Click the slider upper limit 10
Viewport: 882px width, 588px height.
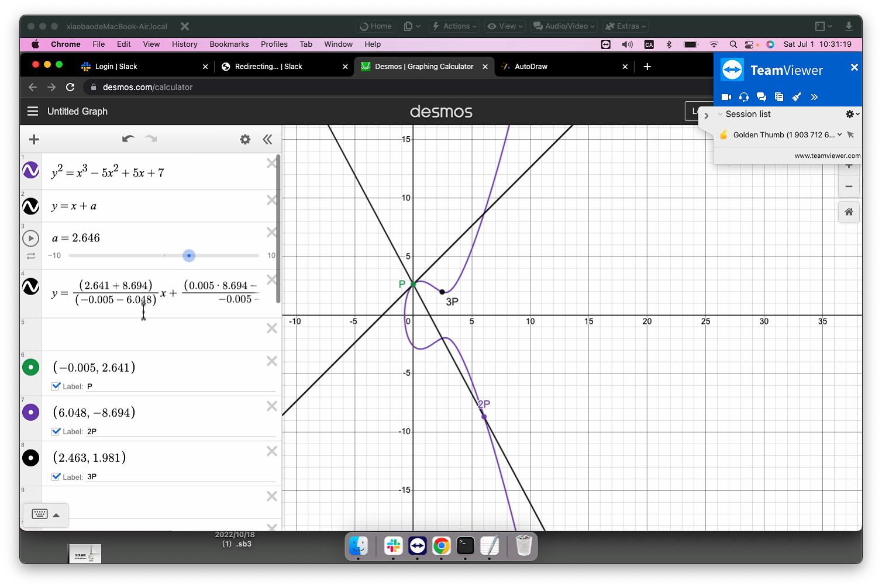271,255
